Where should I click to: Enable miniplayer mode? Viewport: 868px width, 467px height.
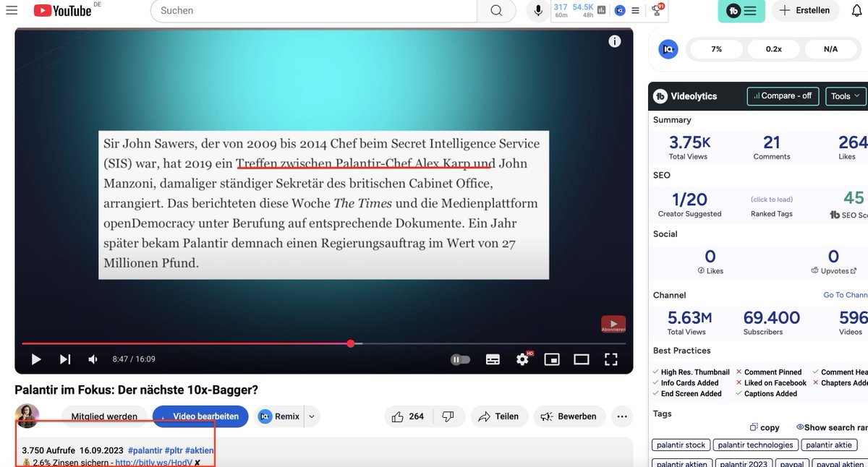[552, 359]
